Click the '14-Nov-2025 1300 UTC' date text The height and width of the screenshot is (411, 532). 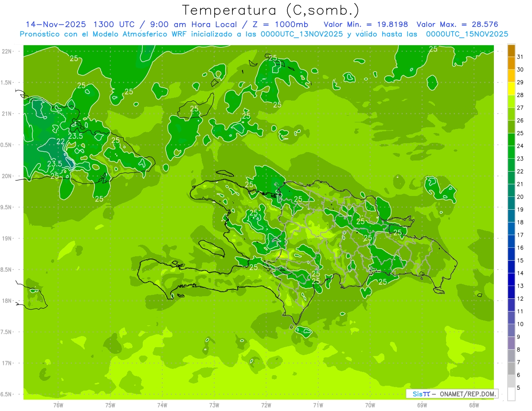click(x=81, y=24)
